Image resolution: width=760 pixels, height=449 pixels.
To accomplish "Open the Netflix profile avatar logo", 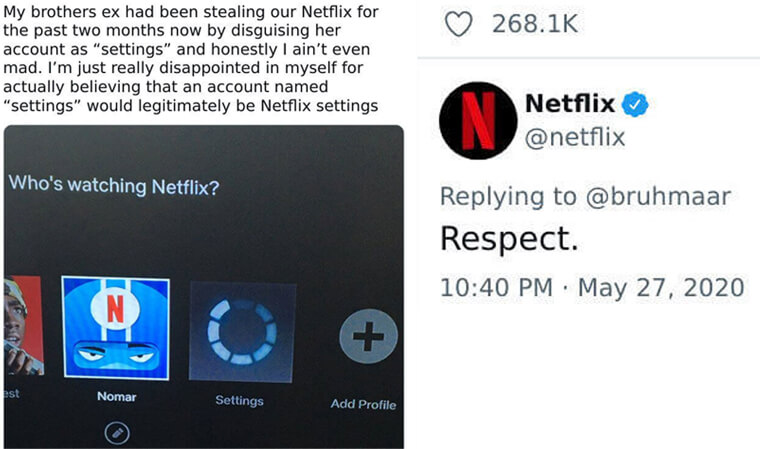I will point(478,120).
